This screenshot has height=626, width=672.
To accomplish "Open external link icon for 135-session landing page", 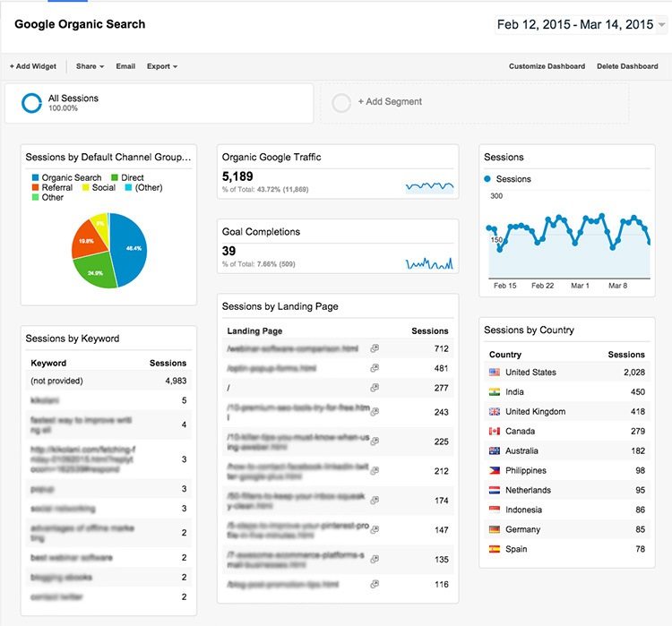I will tap(375, 559).
